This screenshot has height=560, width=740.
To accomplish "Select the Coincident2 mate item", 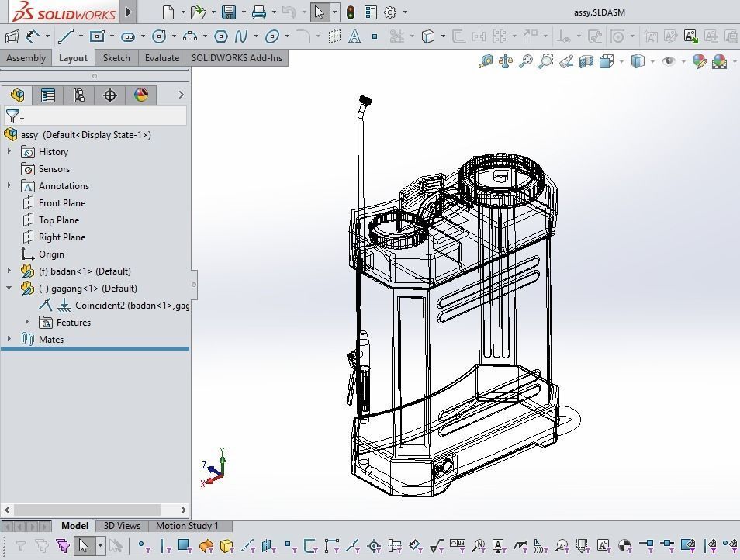I will [132, 306].
